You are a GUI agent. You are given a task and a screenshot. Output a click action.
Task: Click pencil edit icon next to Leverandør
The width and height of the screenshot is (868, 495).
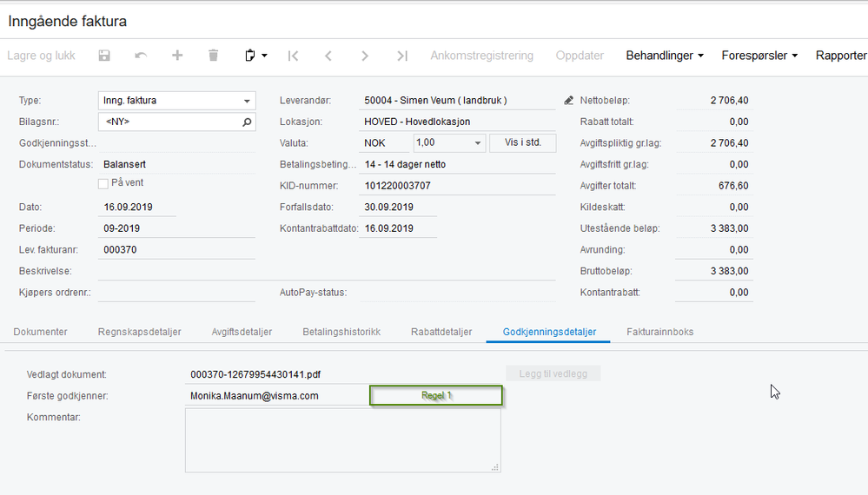click(568, 101)
